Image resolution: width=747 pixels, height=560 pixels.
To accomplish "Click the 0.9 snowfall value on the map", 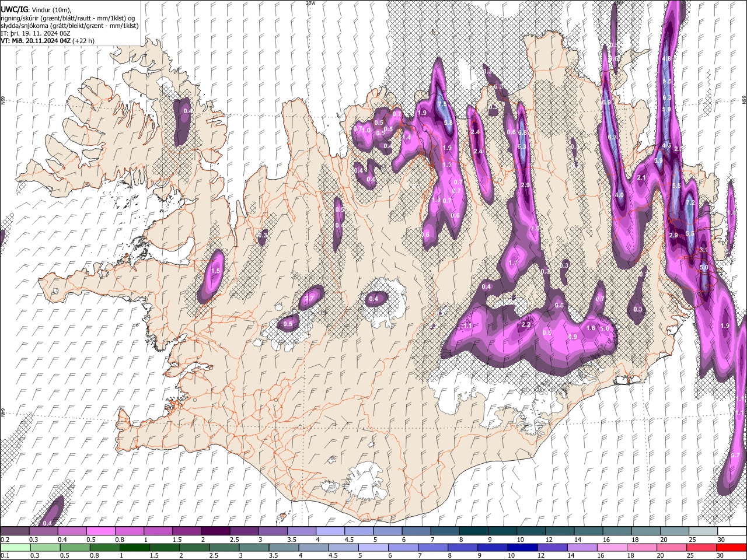I will pos(573,337).
